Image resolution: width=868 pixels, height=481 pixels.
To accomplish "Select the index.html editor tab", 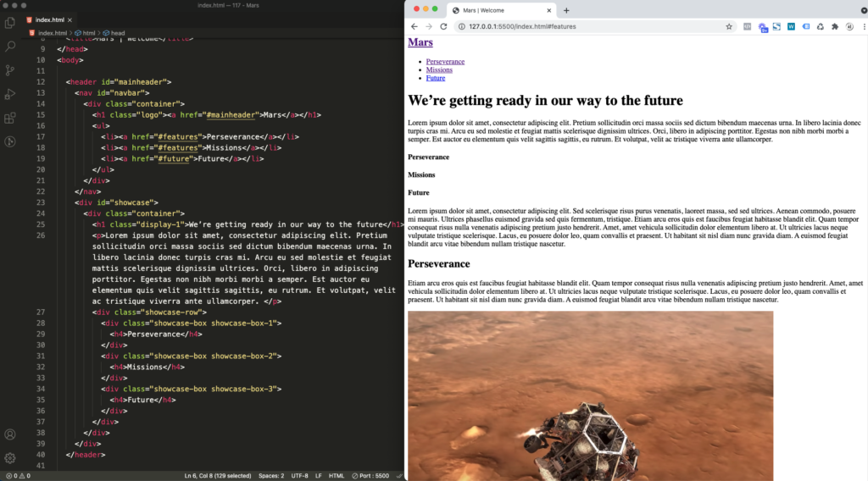I will [49, 20].
